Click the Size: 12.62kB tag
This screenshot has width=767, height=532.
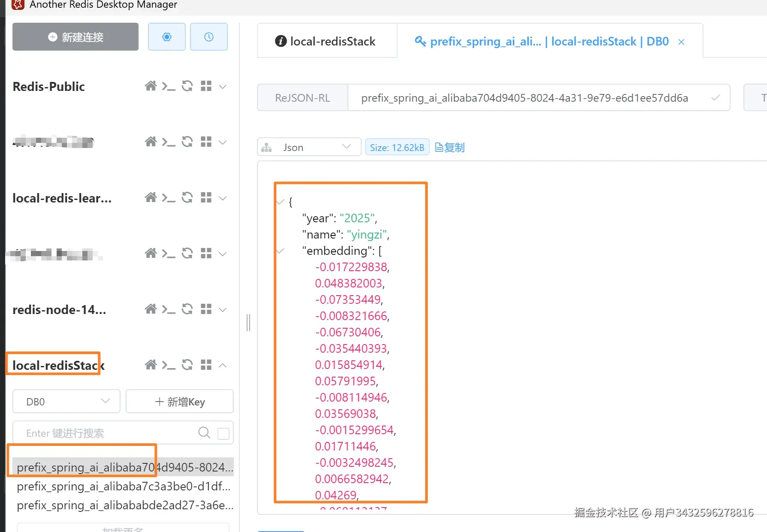[x=397, y=147]
